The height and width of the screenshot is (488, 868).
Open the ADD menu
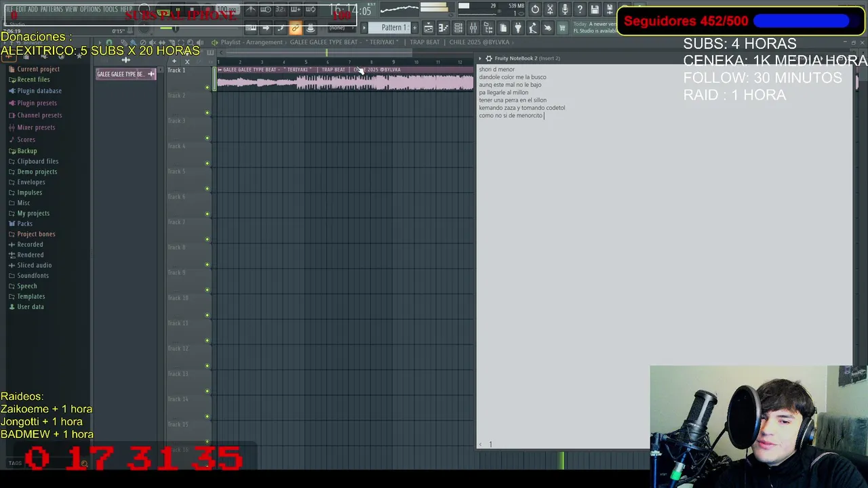[33, 9]
